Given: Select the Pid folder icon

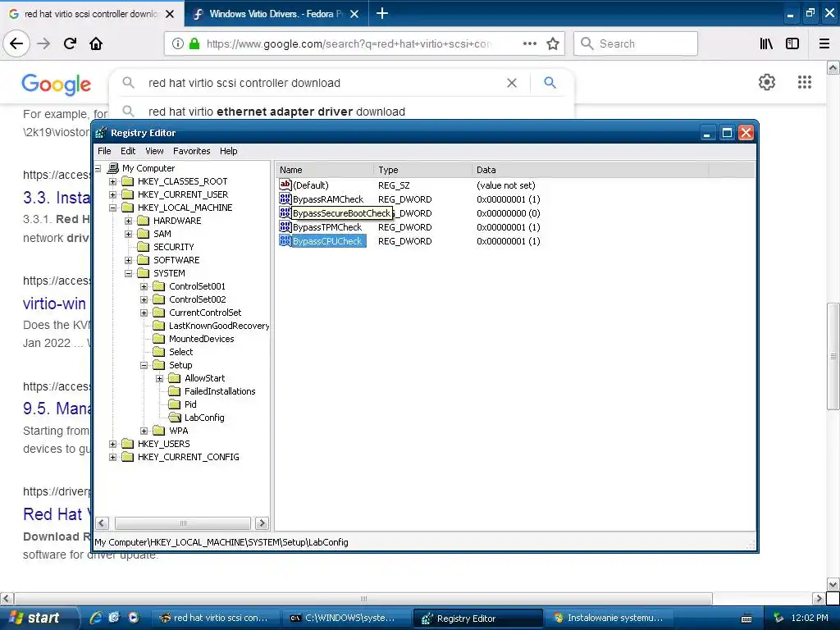Looking at the screenshot, I should pyautogui.click(x=175, y=404).
